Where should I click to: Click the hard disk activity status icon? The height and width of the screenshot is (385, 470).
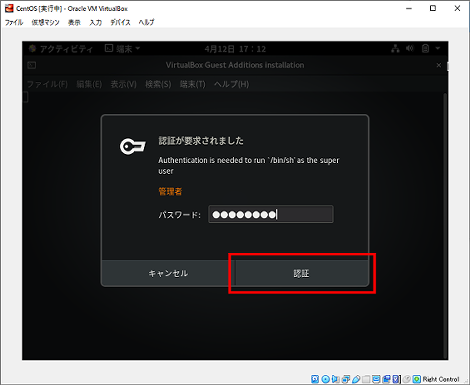coord(315,379)
